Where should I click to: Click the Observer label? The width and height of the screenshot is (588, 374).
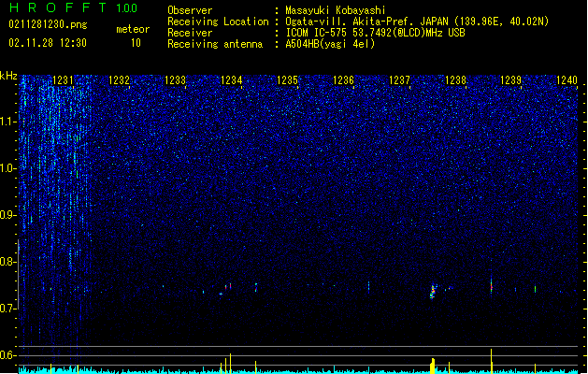(190, 10)
